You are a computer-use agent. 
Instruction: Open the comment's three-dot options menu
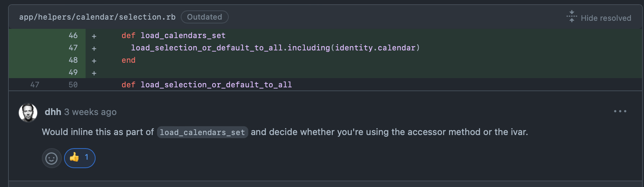pos(620,111)
